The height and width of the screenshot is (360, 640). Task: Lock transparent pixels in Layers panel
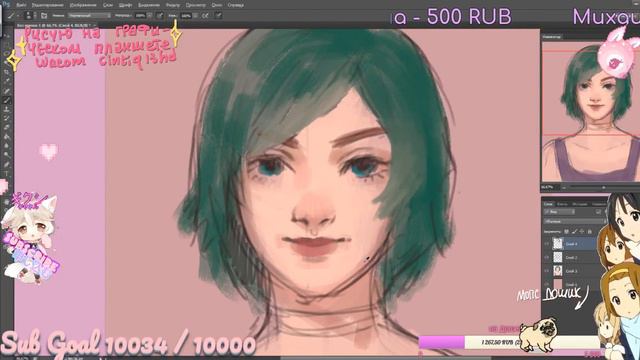567,232
